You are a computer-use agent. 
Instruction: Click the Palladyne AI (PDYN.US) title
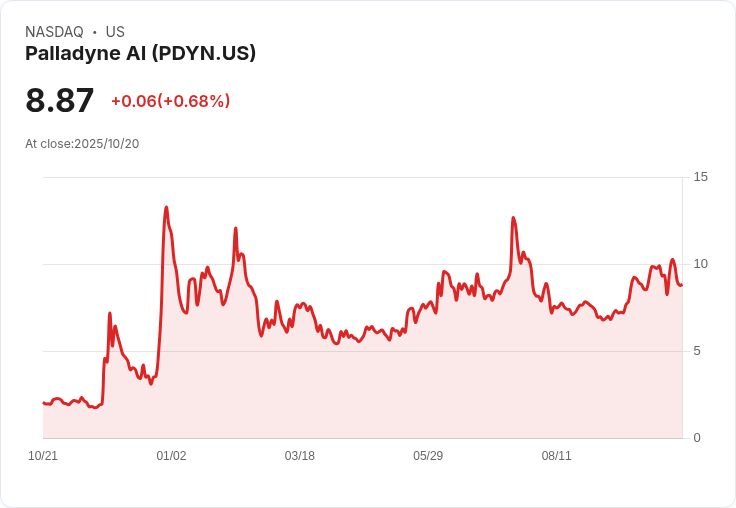coord(140,53)
